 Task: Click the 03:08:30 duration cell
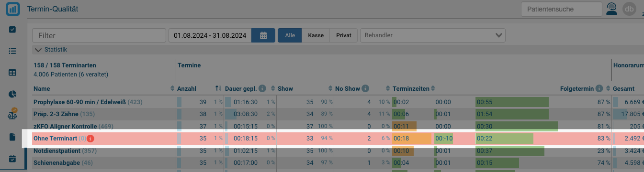pos(246,114)
